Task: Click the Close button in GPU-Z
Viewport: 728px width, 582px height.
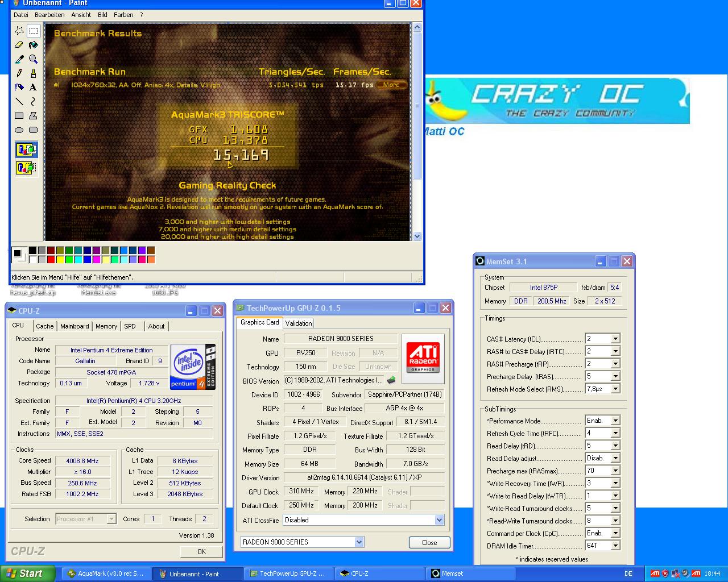Action: [429, 543]
